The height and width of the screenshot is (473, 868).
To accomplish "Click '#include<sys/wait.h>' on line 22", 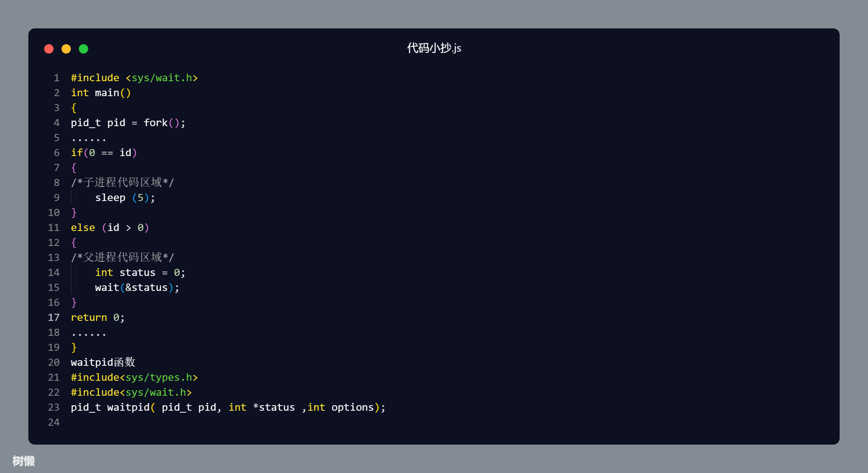I will 131,393.
